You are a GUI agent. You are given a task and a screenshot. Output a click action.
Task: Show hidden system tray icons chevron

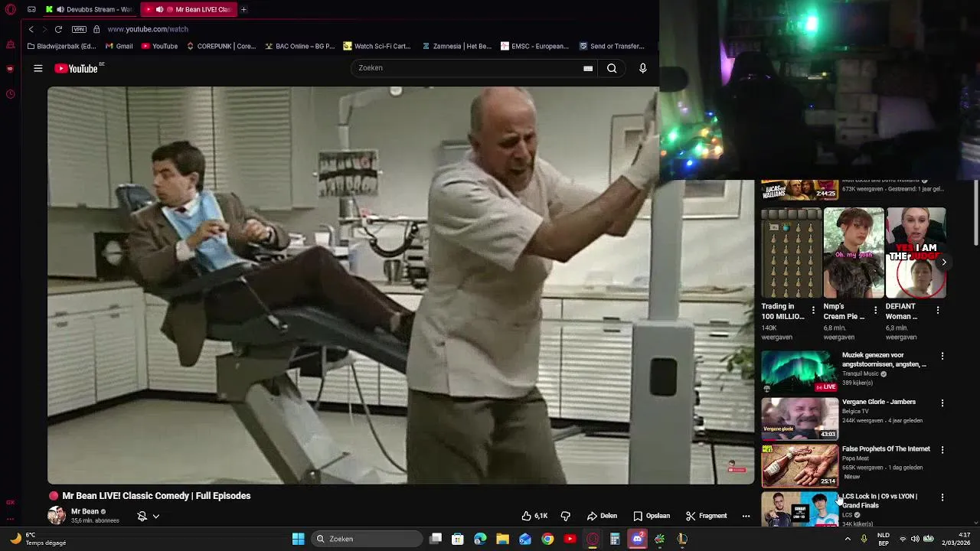(x=848, y=539)
